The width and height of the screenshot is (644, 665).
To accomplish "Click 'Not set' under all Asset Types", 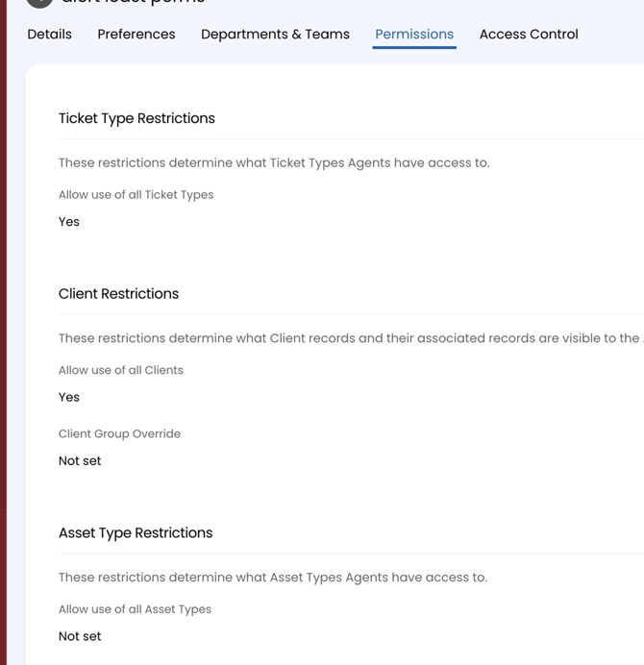I will (80, 636).
